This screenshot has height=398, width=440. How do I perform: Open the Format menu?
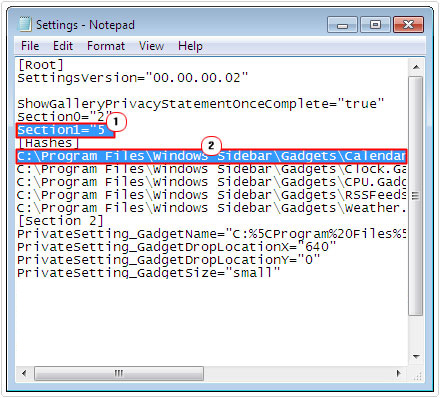(x=106, y=46)
